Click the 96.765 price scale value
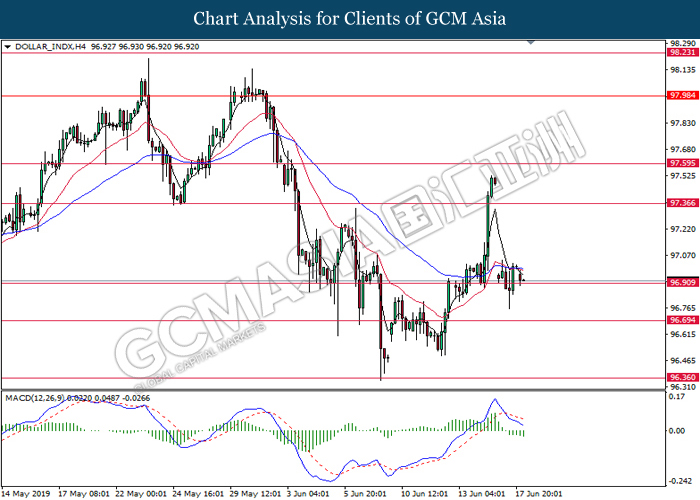The width and height of the screenshot is (700, 500). (683, 308)
